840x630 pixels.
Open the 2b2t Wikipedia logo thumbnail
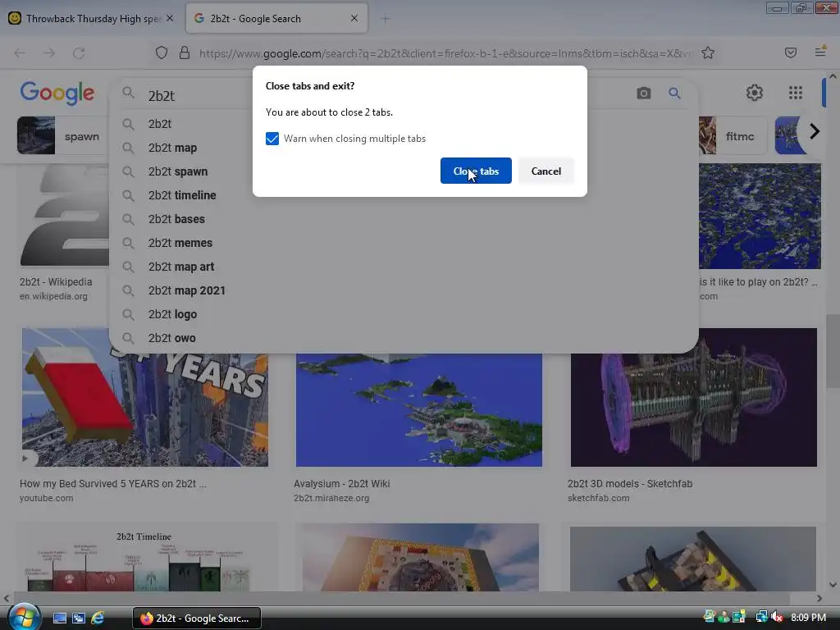coord(64,216)
